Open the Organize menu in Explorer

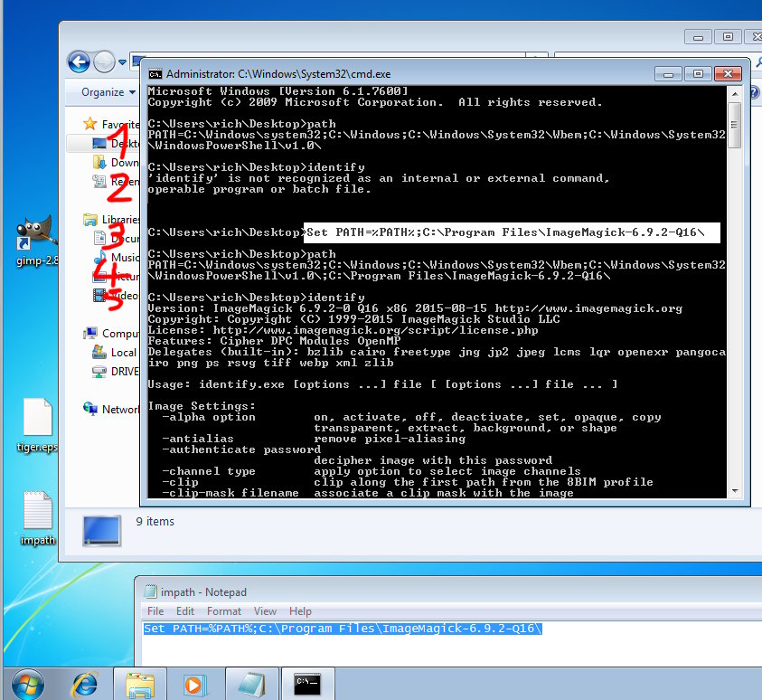tap(108, 92)
